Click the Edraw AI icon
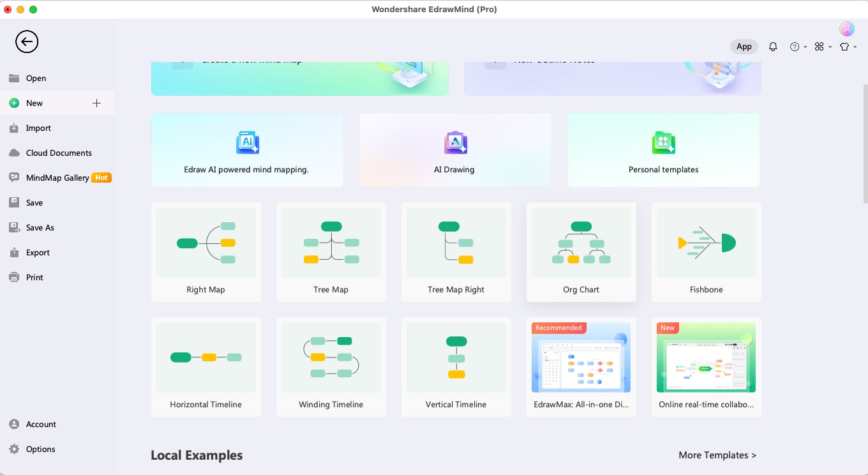 tap(248, 142)
